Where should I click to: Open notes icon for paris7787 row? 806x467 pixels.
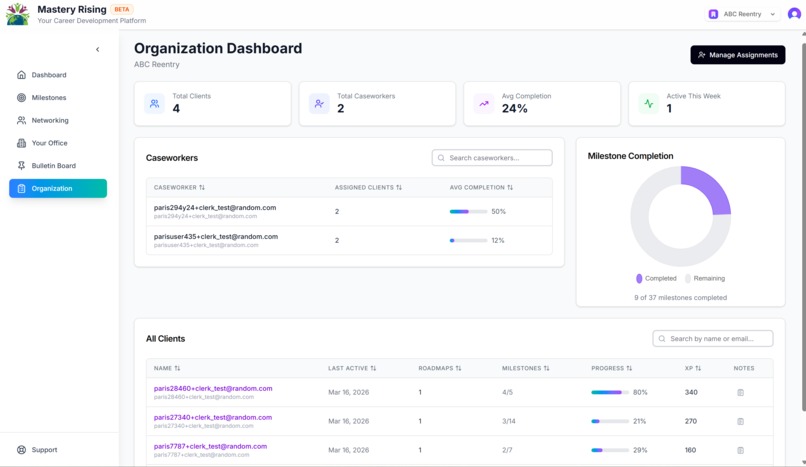point(741,450)
